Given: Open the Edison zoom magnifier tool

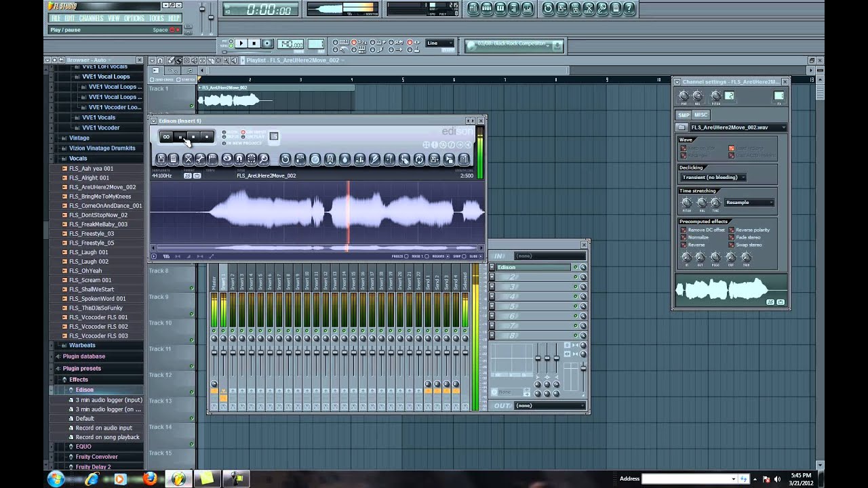Looking at the screenshot, I should (x=264, y=159).
